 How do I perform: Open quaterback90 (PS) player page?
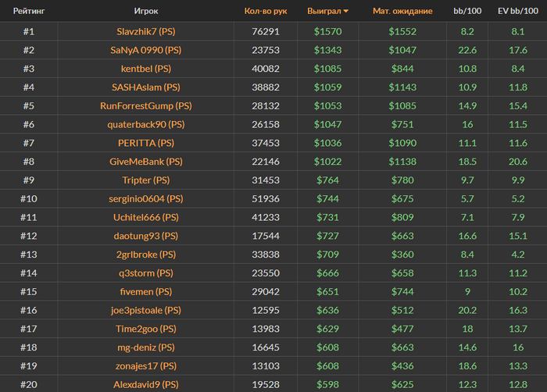[146, 125]
